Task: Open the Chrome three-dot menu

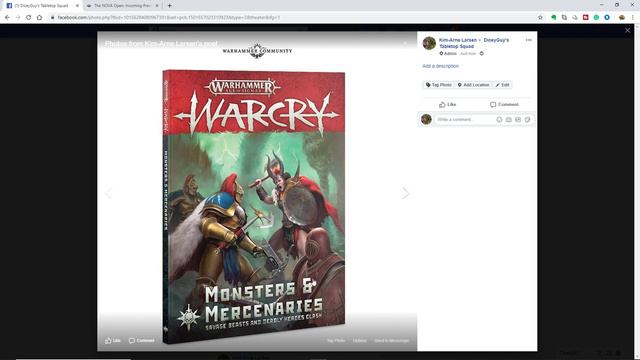Action: [633, 18]
